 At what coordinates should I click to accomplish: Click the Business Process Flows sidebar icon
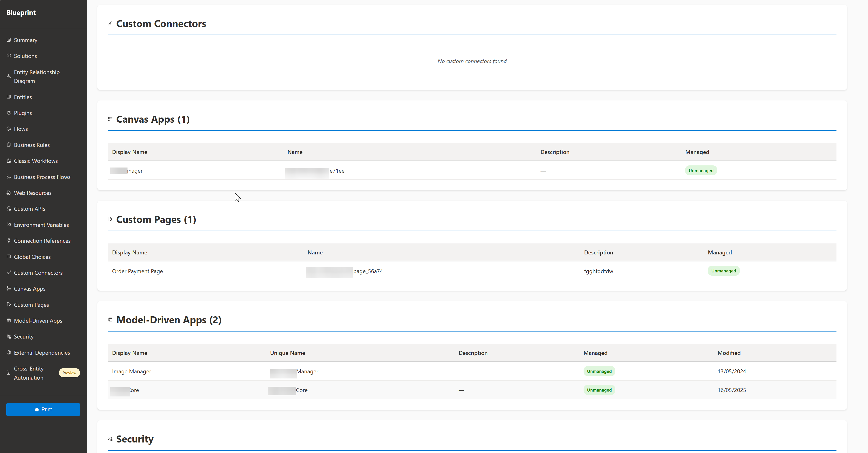tap(9, 177)
